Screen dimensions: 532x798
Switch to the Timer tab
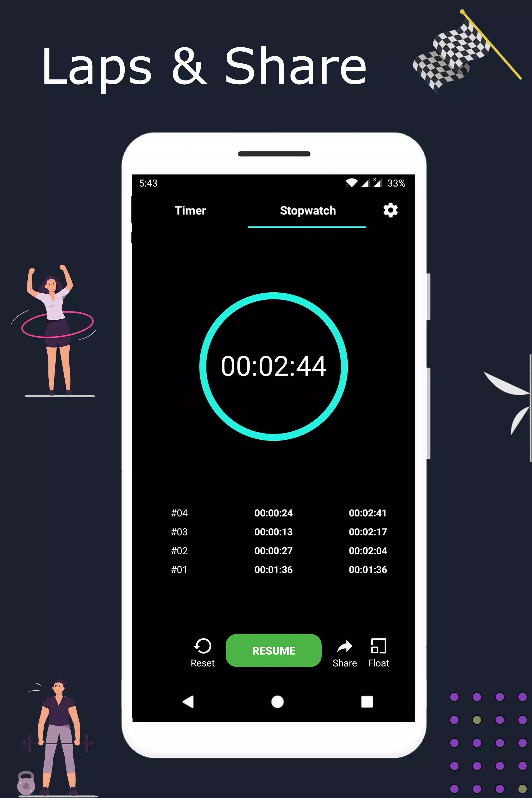point(190,211)
